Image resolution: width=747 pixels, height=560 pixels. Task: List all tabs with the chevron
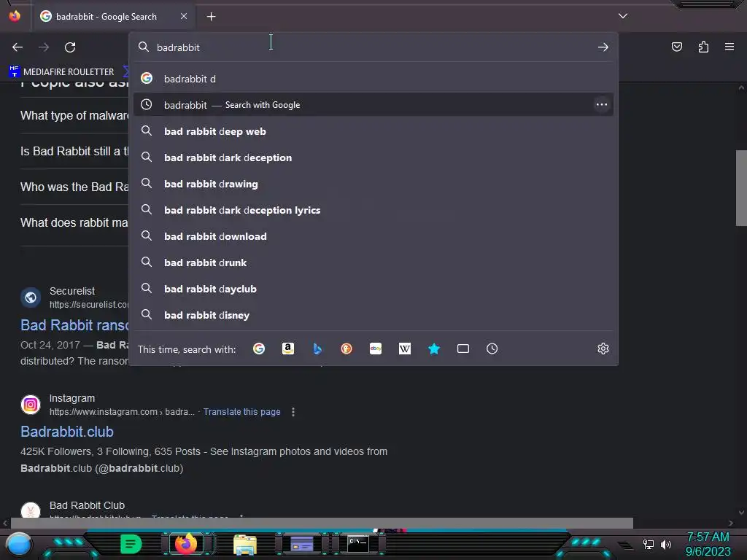623,16
